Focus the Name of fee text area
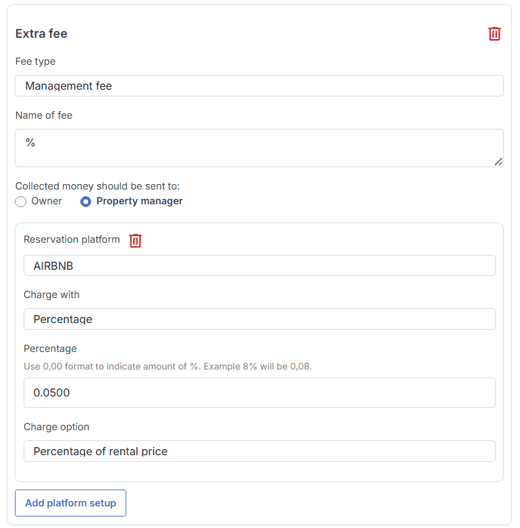The image size is (520, 528). [259, 148]
